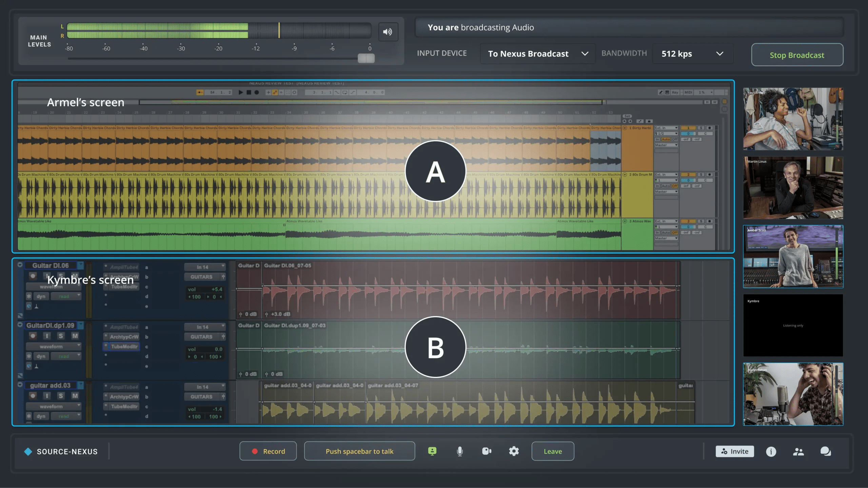The height and width of the screenshot is (488, 868).
Task: Arm record on GuitarDI.dp1.09 track
Action: point(33,336)
